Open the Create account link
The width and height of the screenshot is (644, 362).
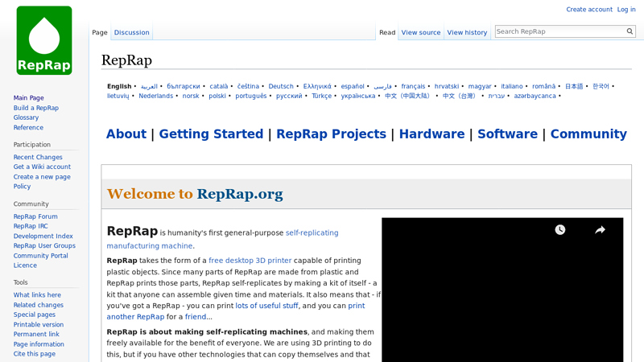(x=589, y=10)
